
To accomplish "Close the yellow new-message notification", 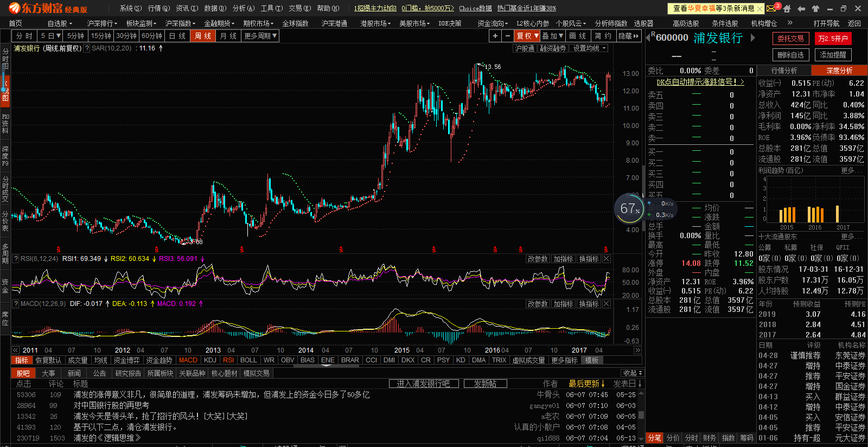I will (759, 9).
